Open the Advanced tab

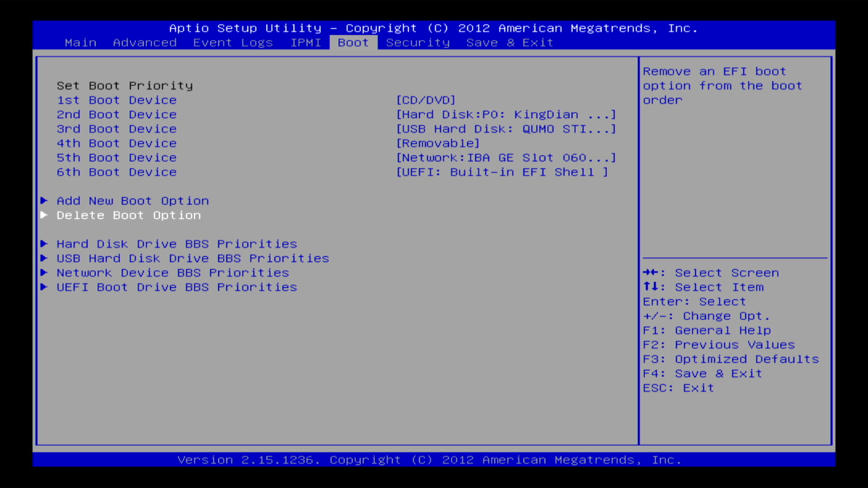[x=145, y=43]
